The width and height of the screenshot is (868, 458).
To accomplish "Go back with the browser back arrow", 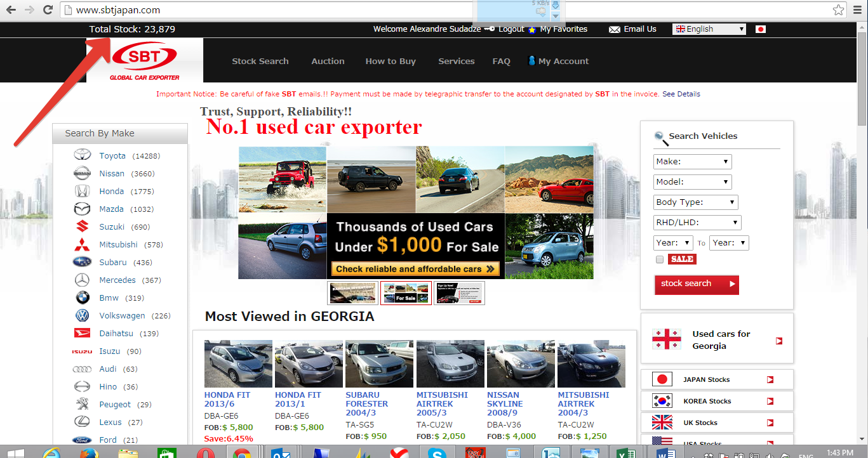I will (11, 10).
